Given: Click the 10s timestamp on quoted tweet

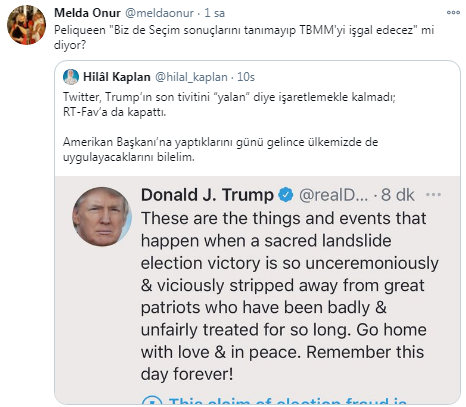Looking at the screenshot, I should coord(246,77).
